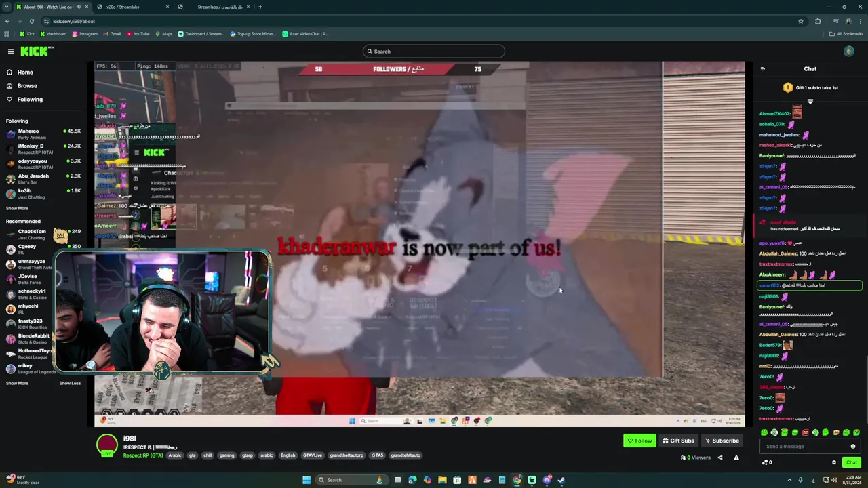Bookmark this page with star
This screenshot has height=488, width=868.
(x=801, y=21)
